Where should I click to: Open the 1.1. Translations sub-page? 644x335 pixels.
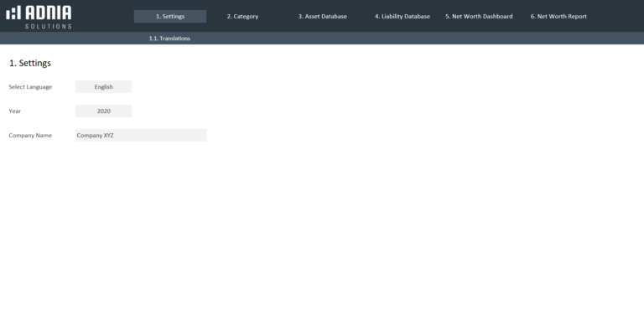click(x=169, y=39)
